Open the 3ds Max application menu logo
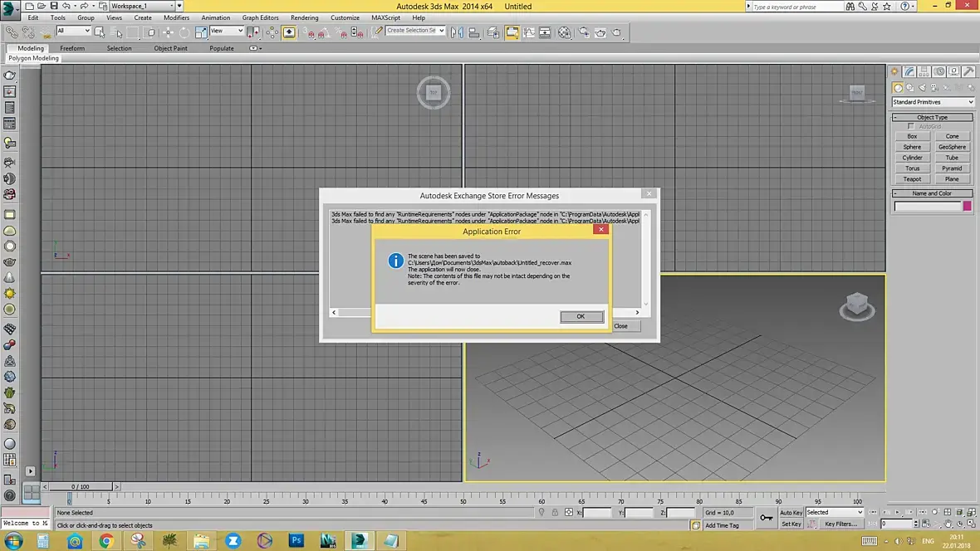The image size is (980, 551). (9, 8)
